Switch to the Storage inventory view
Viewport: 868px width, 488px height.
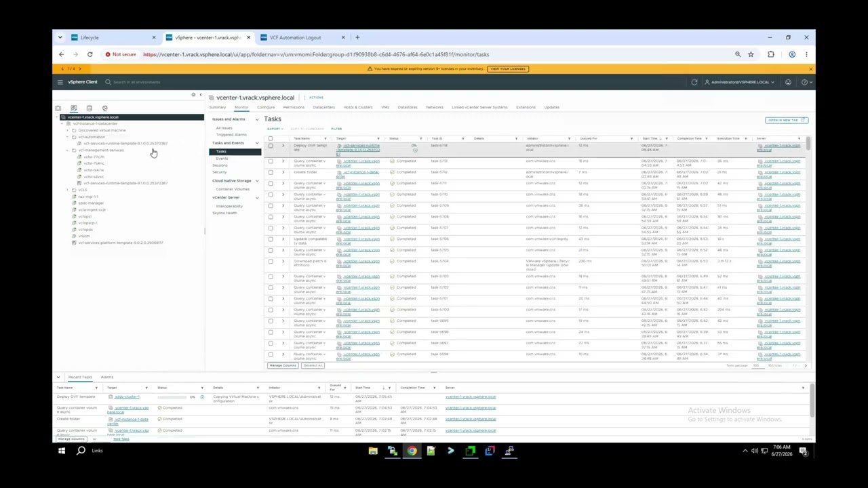click(x=90, y=108)
